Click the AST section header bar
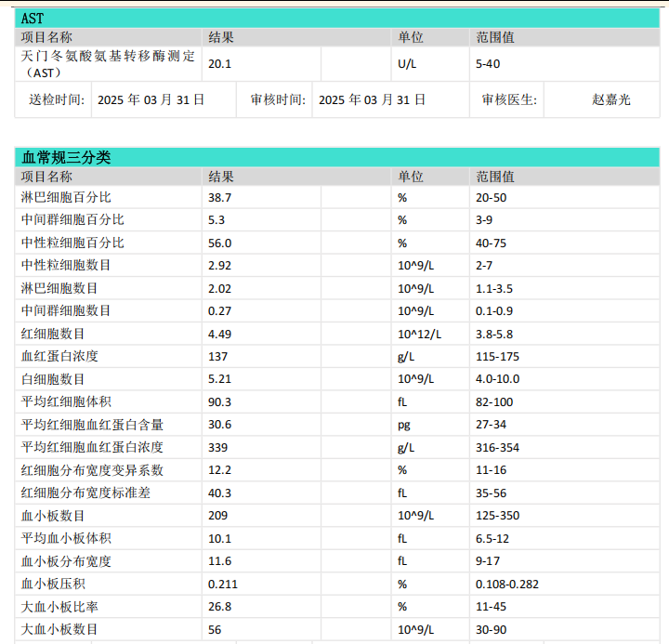This screenshot has width=669, height=644. pyautogui.click(x=336, y=19)
